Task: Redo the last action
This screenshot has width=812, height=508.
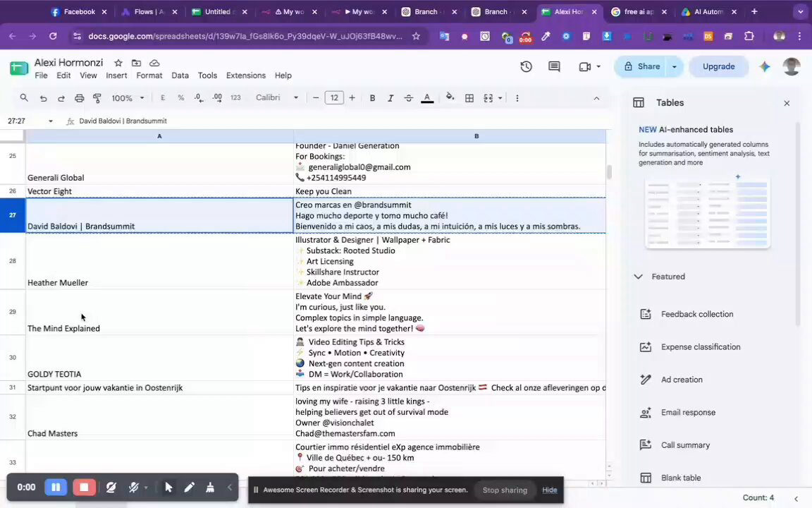Action: click(x=61, y=98)
